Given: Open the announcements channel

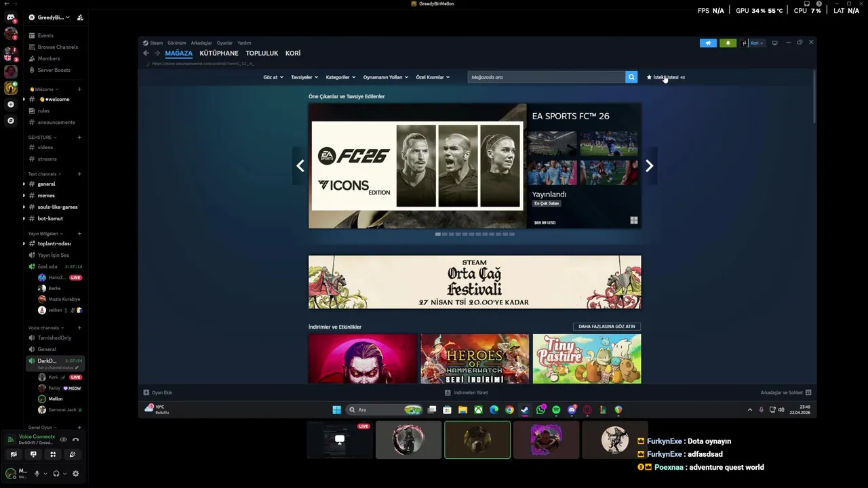Looking at the screenshot, I should (x=52, y=122).
